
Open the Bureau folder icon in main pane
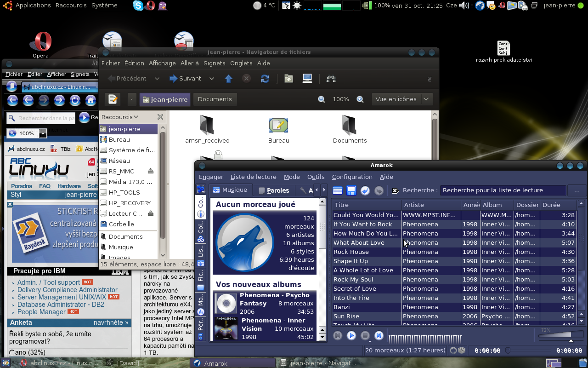tap(278, 129)
